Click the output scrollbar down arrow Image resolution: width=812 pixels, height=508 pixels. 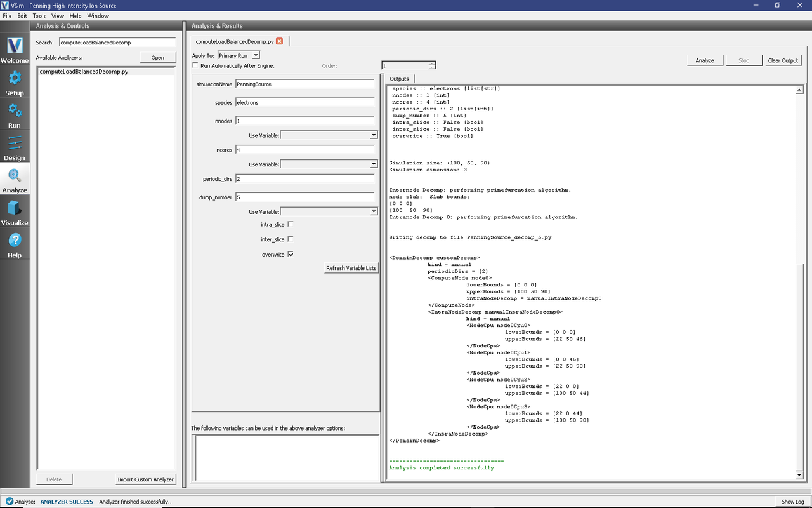point(799,475)
